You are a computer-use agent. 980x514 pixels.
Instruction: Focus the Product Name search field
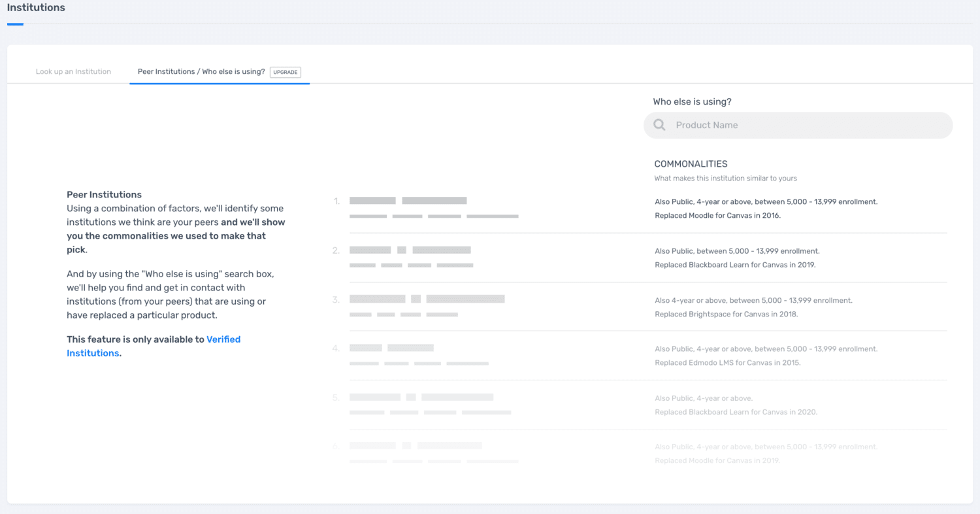(804, 125)
